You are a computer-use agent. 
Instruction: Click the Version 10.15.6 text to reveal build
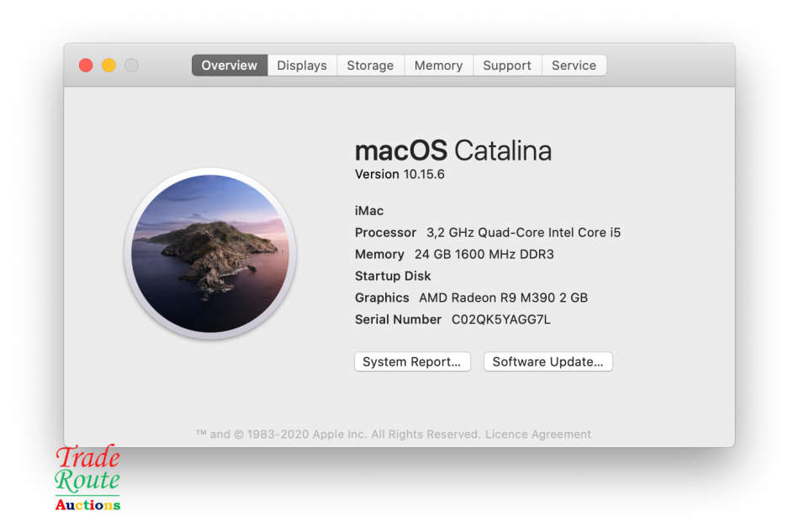tap(399, 174)
